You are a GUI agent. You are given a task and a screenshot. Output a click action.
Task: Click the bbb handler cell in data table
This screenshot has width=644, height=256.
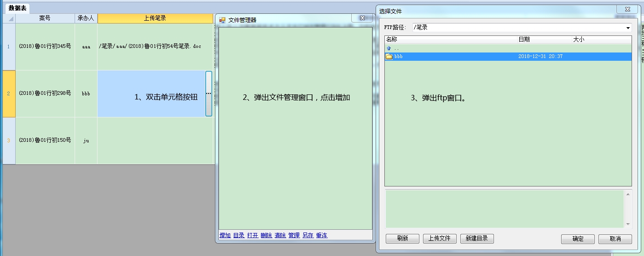[86, 93]
